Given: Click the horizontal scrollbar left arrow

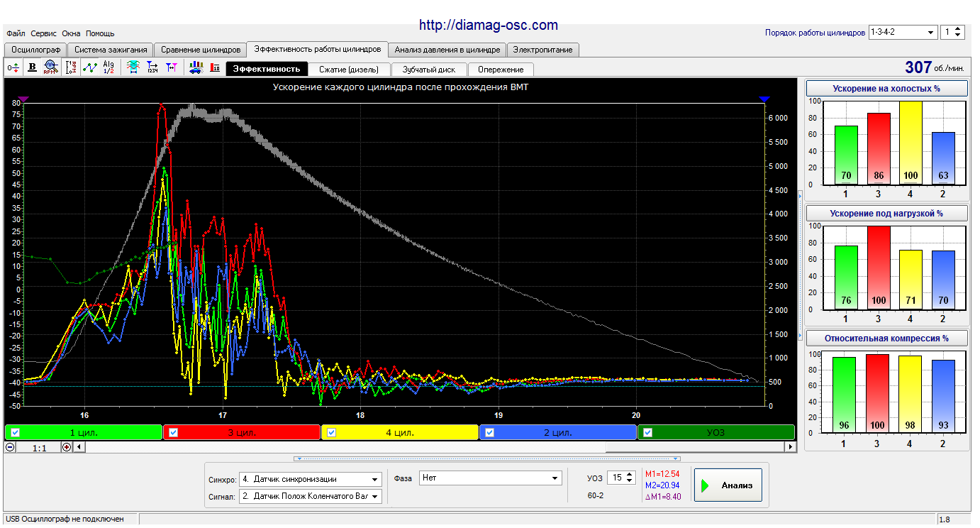Looking at the screenshot, I should [x=79, y=447].
